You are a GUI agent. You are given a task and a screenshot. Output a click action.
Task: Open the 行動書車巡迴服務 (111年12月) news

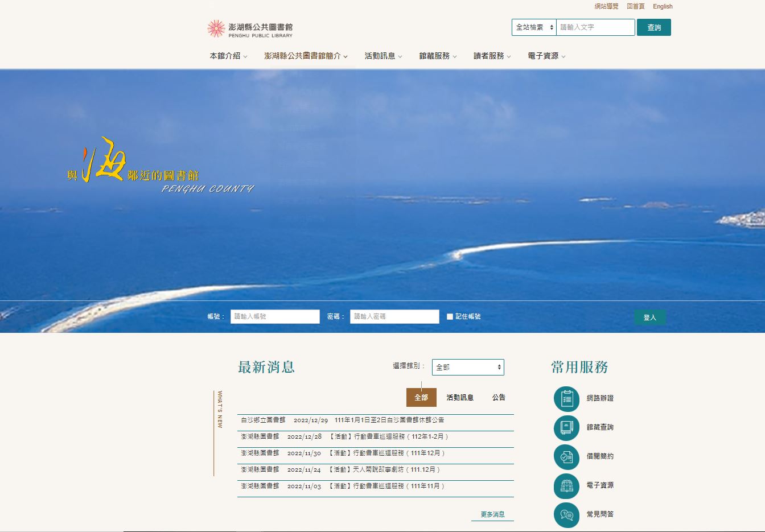pos(386,453)
